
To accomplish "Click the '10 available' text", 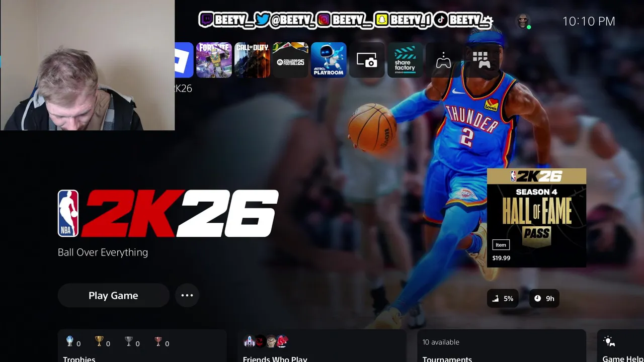I will click(441, 342).
